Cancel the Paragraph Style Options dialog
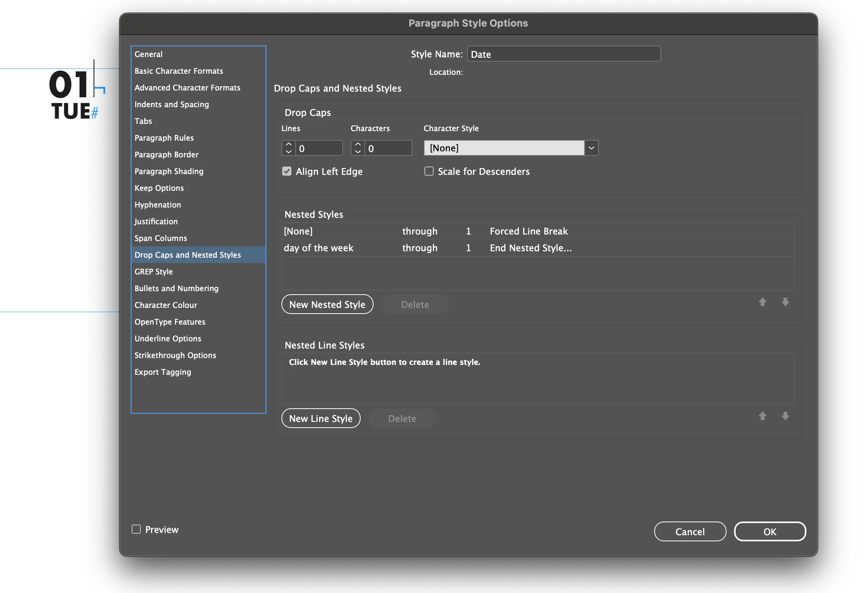This screenshot has width=868, height=593. coord(690,531)
